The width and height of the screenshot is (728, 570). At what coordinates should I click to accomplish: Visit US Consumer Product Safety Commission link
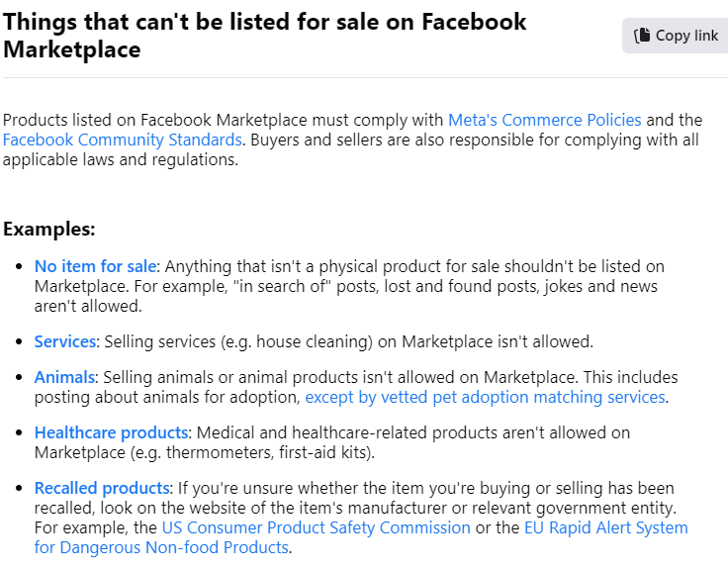[317, 527]
